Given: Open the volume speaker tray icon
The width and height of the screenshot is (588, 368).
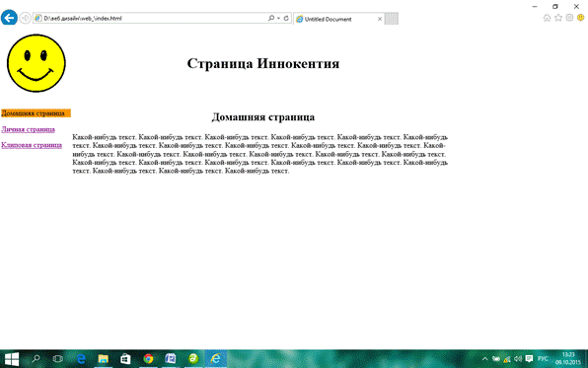Looking at the screenshot, I should (518, 359).
